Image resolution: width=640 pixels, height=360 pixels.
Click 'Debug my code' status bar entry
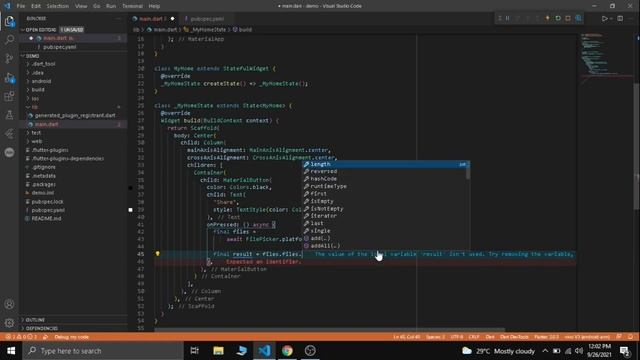[x=71, y=337]
